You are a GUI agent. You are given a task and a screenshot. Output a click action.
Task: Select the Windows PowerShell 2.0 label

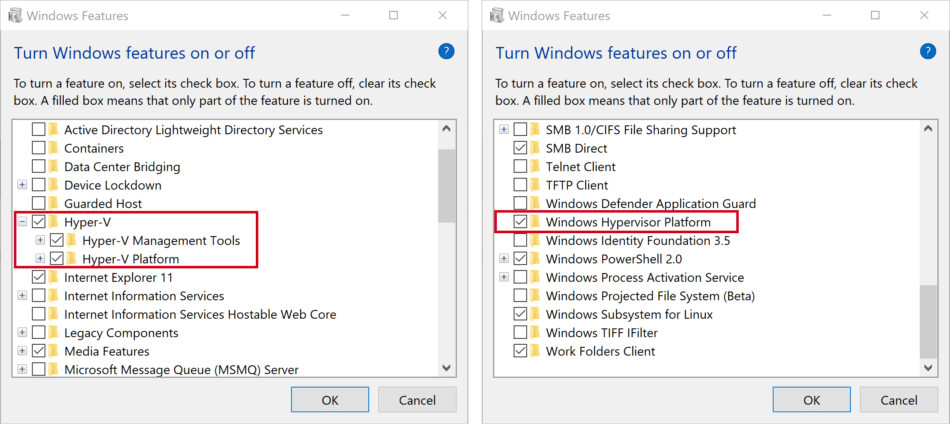tap(614, 259)
